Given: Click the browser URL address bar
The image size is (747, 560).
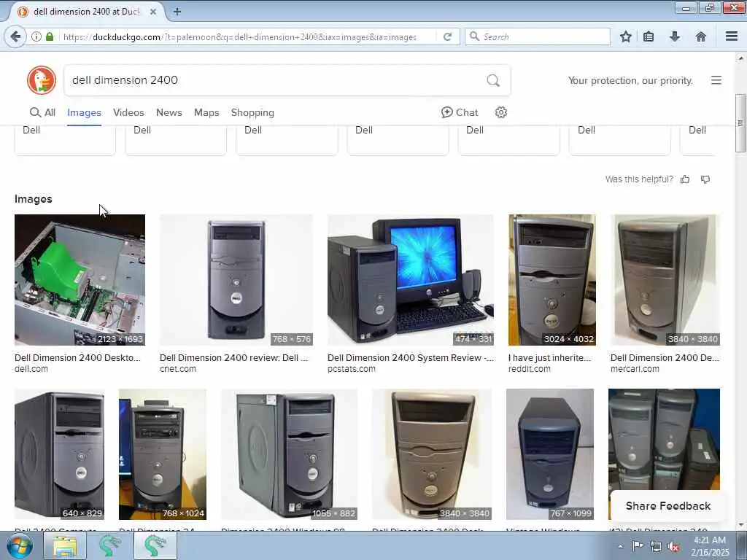Looking at the screenshot, I should click(x=248, y=36).
